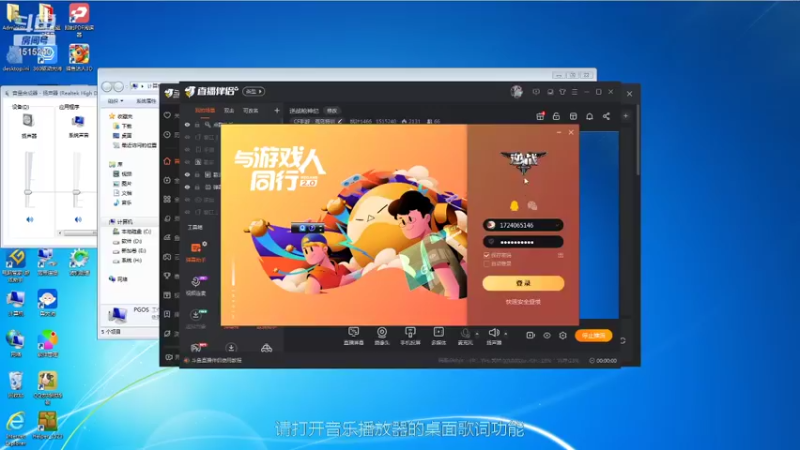Open the quick security login link
Viewport: 800px width, 450px height.
pos(523,302)
